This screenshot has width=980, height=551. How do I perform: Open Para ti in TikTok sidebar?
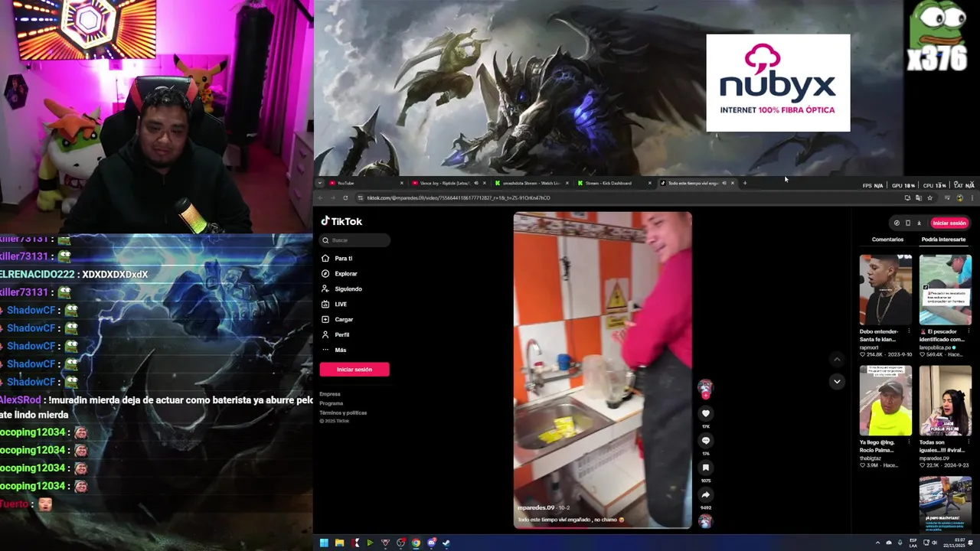(338, 259)
